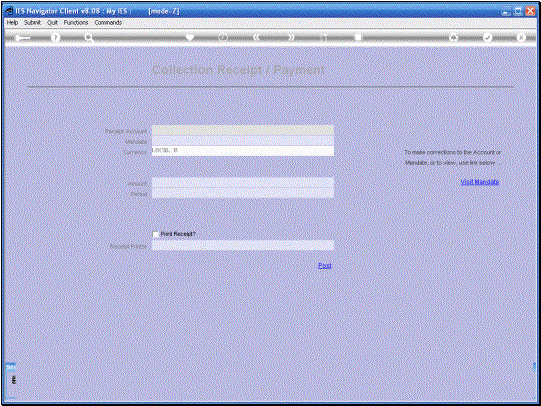The width and height of the screenshot is (541, 406).
Task: Click the Receipt Account input field
Action: click(x=243, y=130)
